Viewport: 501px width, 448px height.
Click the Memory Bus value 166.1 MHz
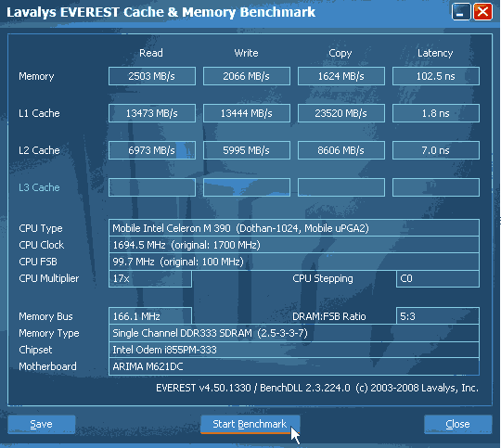(x=150, y=316)
